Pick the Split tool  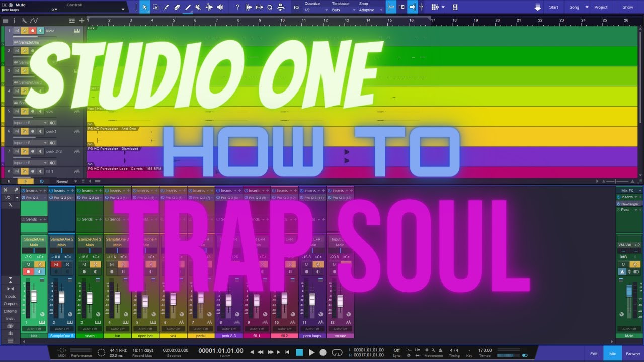[167, 7]
